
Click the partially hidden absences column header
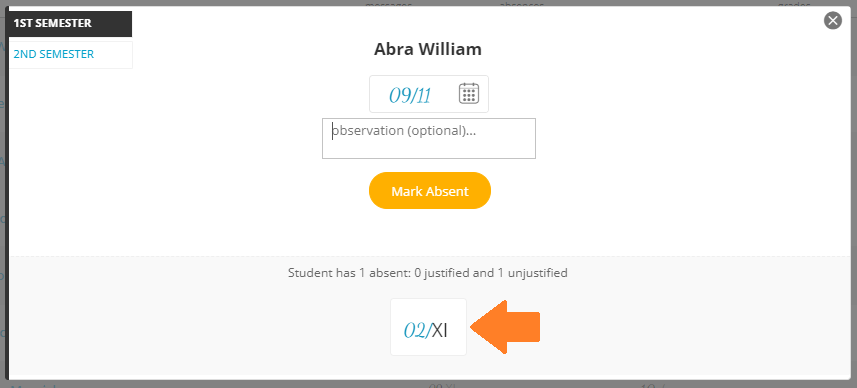click(x=521, y=3)
